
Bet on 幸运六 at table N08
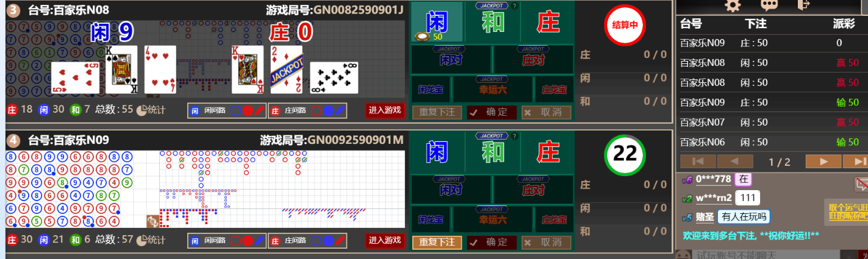point(492,90)
